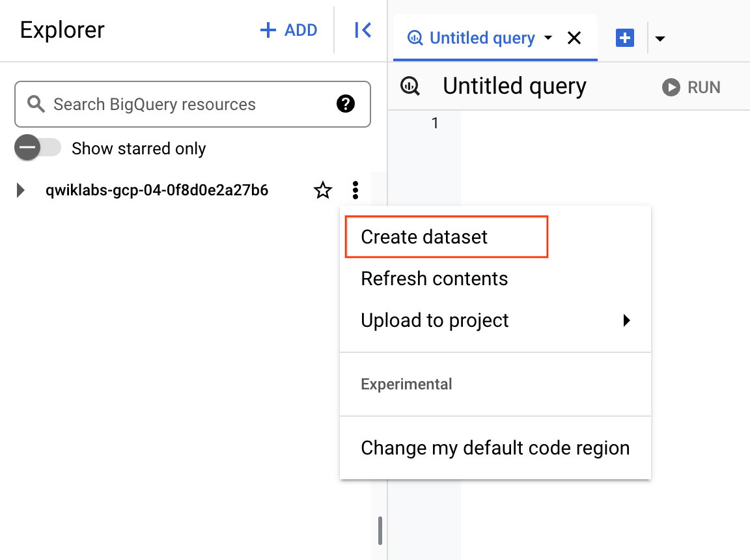Open search help with the question mark icon
This screenshot has height=560, width=750.
pyautogui.click(x=346, y=104)
